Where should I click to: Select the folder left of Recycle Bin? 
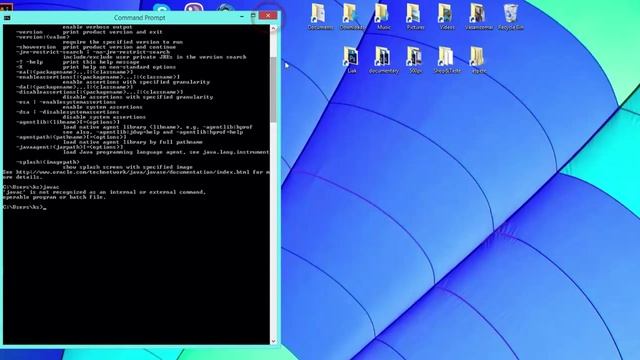(478, 16)
